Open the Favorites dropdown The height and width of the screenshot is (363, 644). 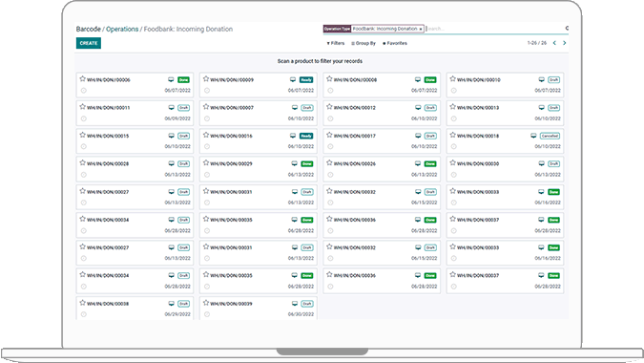[x=395, y=43]
